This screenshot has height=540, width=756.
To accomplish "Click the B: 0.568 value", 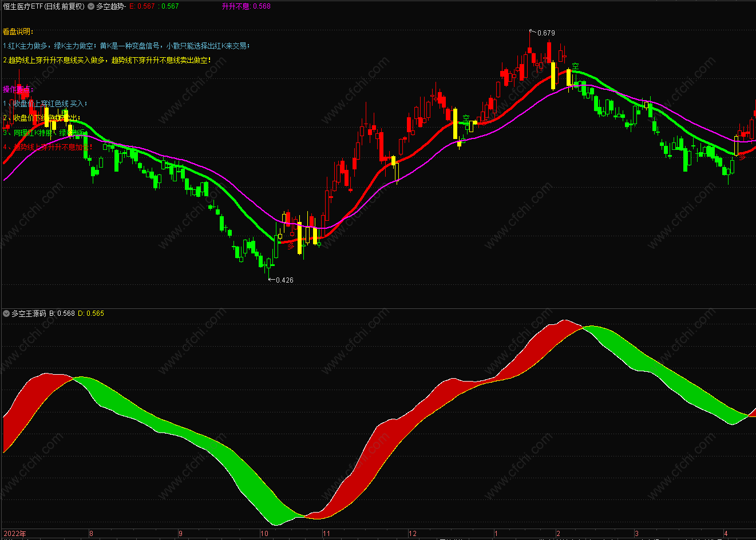I will 62,313.
